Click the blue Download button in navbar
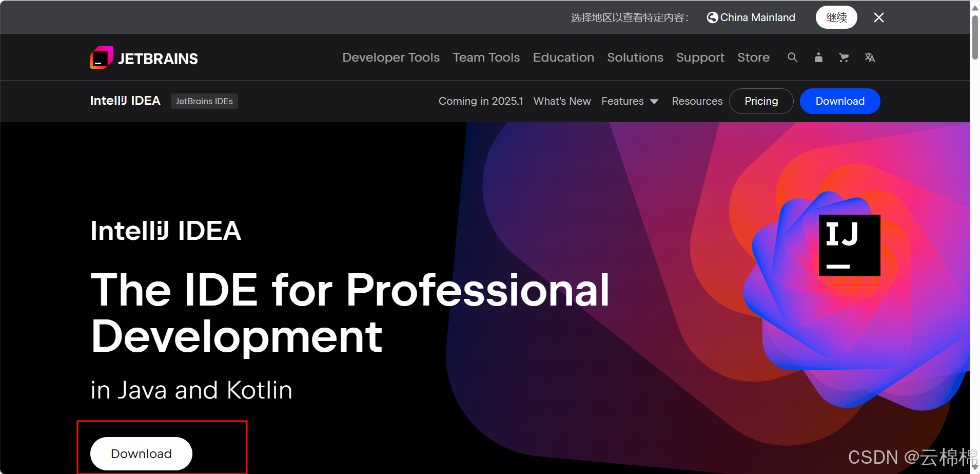 (x=840, y=101)
